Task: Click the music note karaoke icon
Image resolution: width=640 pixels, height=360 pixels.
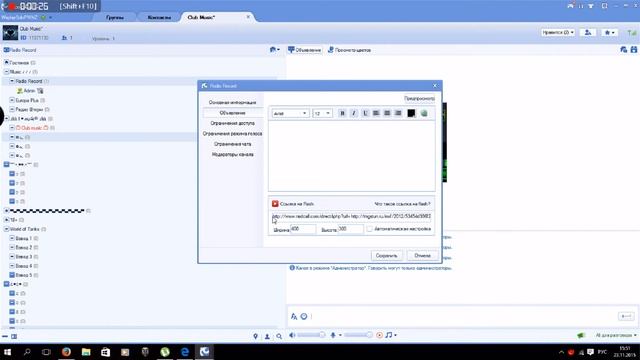Action: coord(389,335)
